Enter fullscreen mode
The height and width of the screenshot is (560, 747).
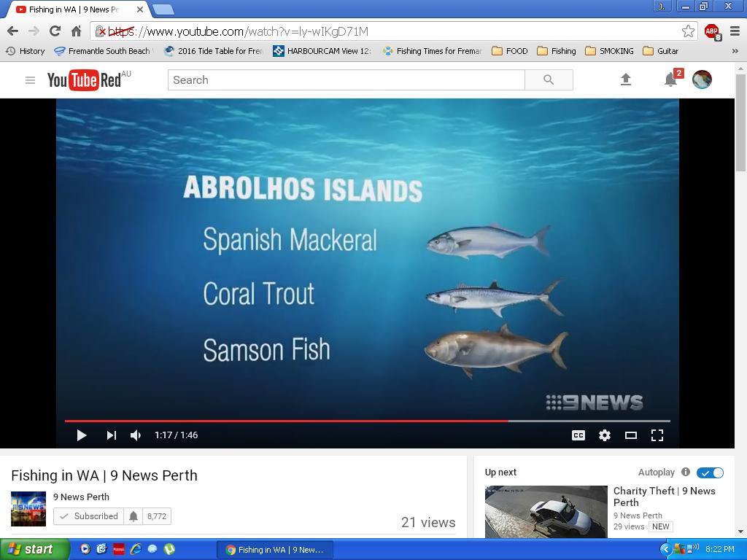pos(657,435)
